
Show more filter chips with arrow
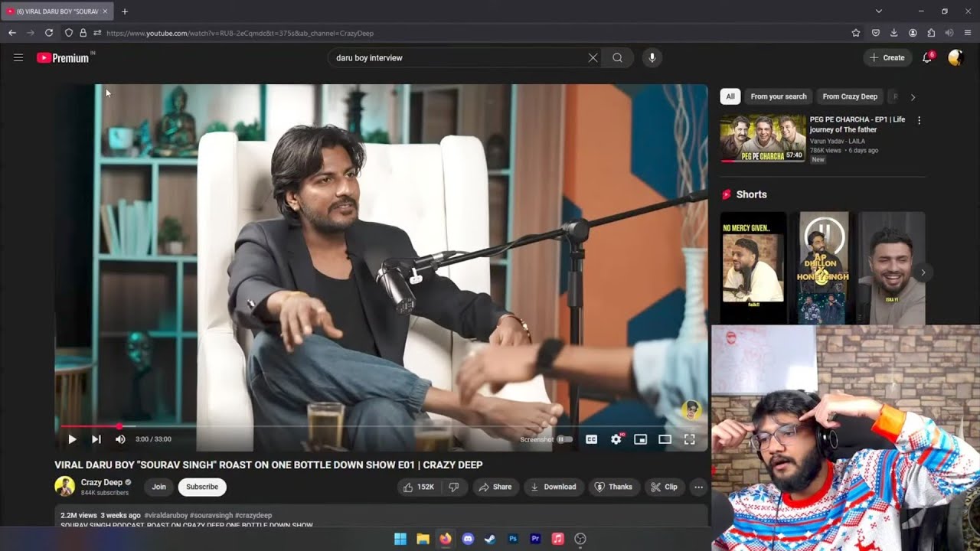(x=913, y=97)
